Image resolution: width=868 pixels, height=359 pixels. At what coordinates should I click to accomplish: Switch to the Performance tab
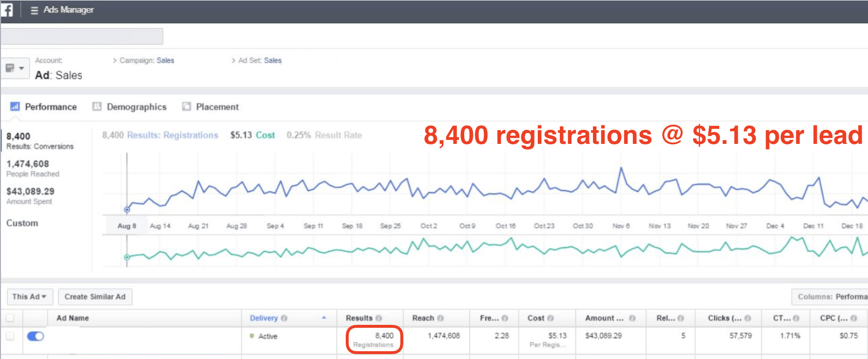(51, 107)
